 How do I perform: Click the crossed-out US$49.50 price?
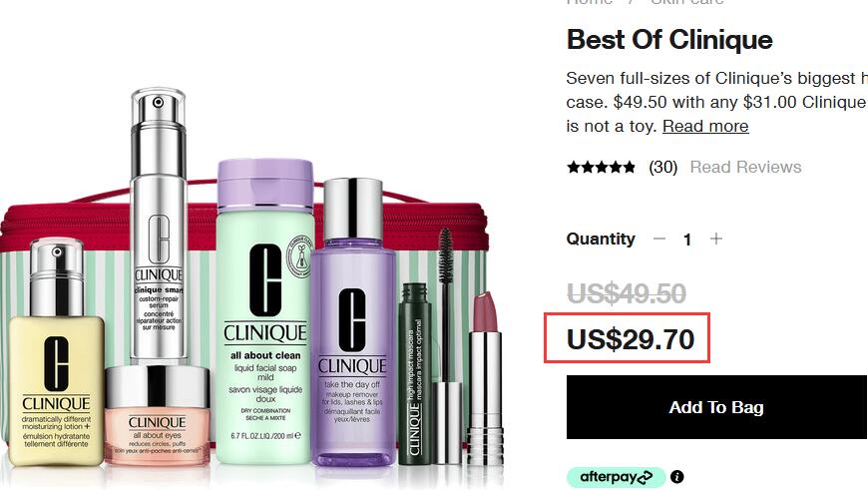point(627,293)
